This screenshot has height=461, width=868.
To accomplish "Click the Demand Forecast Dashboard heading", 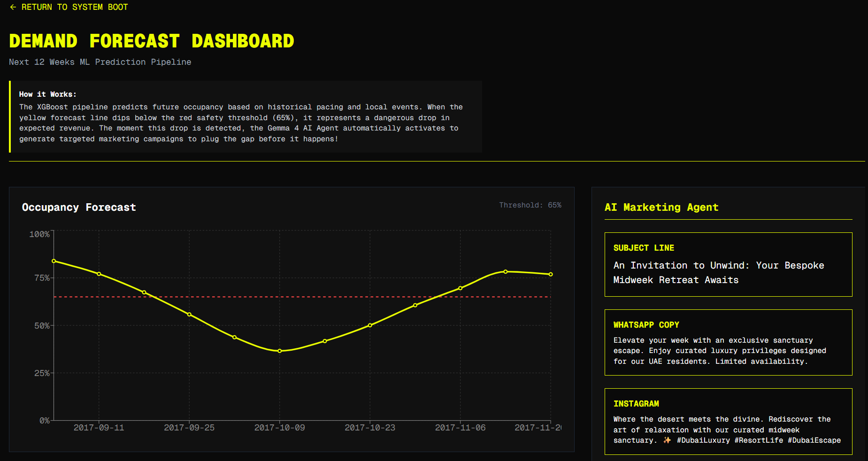I will (x=152, y=41).
